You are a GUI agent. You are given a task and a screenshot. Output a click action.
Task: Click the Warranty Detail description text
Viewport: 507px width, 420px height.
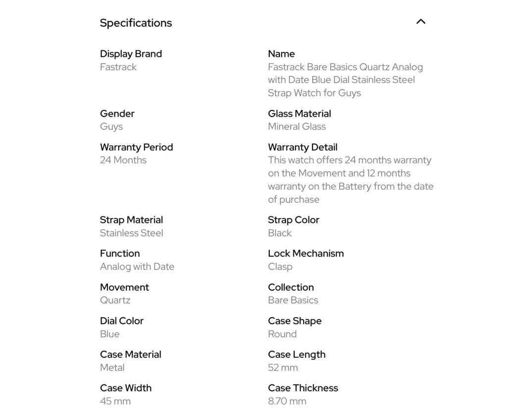[x=351, y=180]
